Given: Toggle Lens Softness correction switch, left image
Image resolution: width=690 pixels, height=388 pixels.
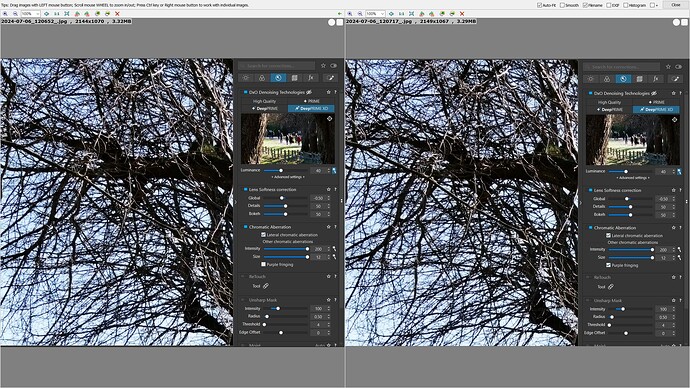Looking at the screenshot, I should click(245, 190).
